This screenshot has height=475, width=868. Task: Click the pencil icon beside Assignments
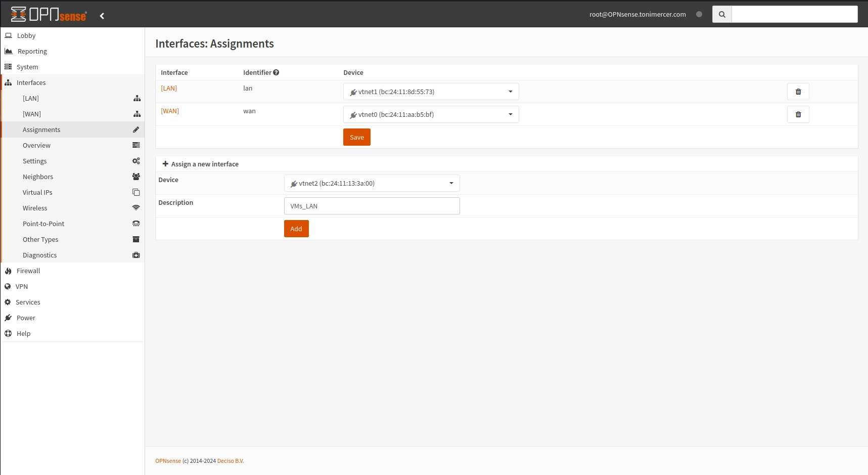(136, 129)
